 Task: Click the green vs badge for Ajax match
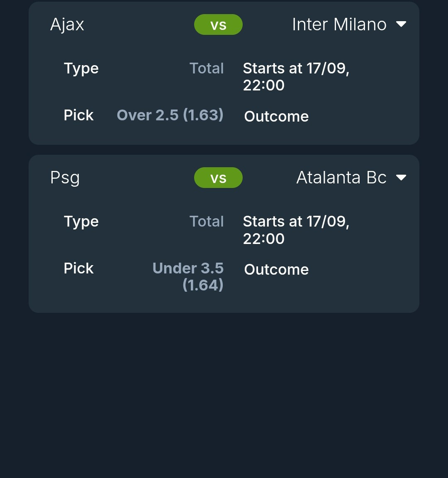point(218,24)
